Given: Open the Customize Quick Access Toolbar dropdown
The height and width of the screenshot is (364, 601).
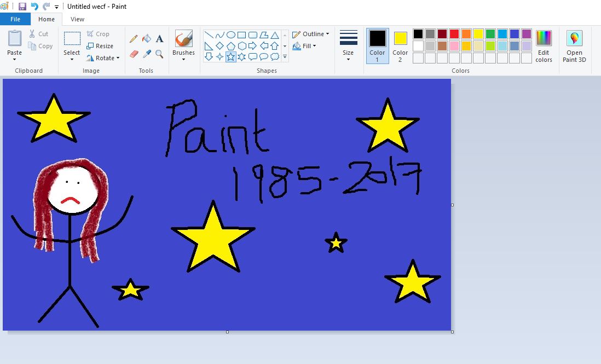Looking at the screenshot, I should pos(57,7).
